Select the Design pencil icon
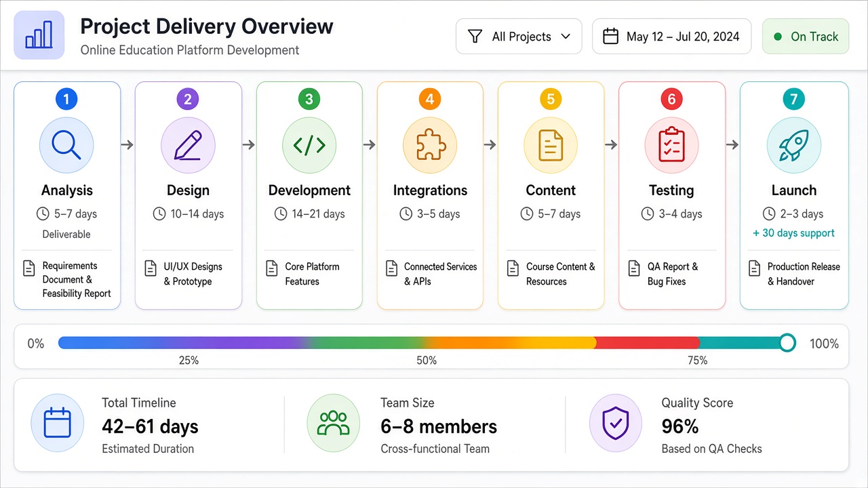 [x=188, y=145]
